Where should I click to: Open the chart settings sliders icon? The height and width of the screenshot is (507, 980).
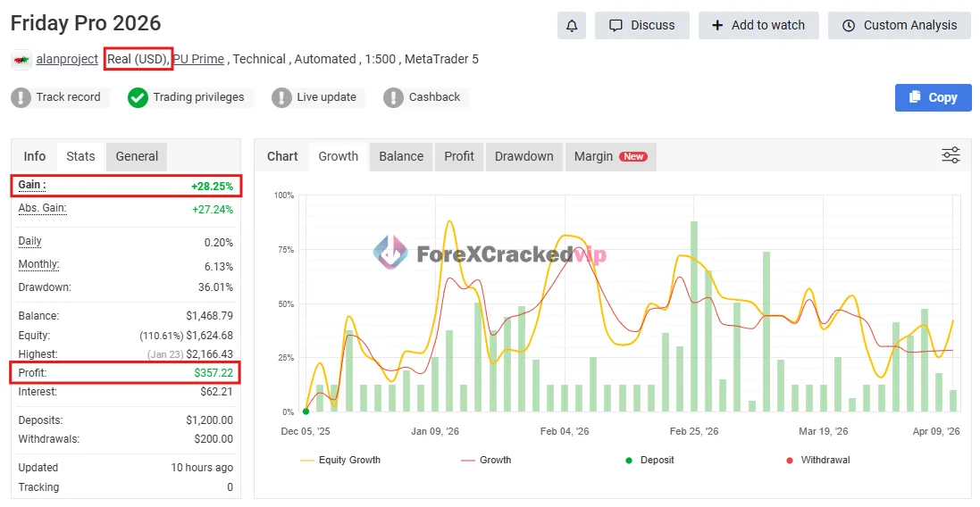(x=951, y=155)
